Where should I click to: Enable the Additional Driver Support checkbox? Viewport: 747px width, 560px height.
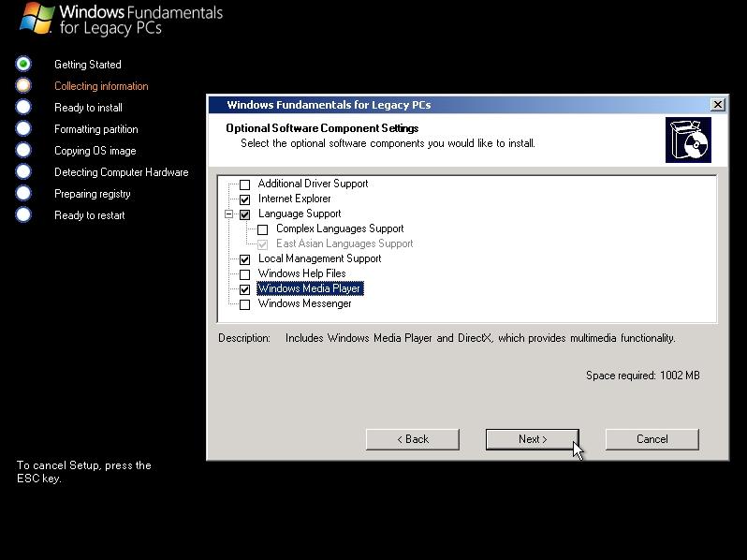click(244, 184)
